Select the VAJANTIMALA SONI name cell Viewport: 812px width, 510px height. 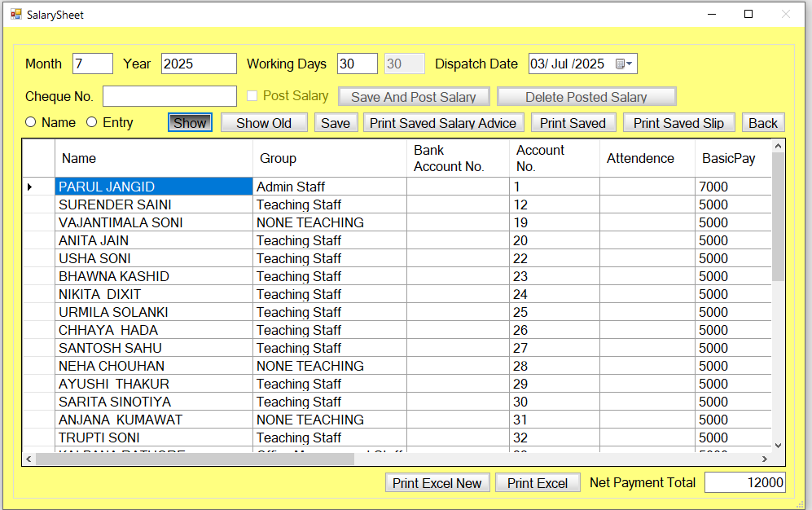pos(154,222)
